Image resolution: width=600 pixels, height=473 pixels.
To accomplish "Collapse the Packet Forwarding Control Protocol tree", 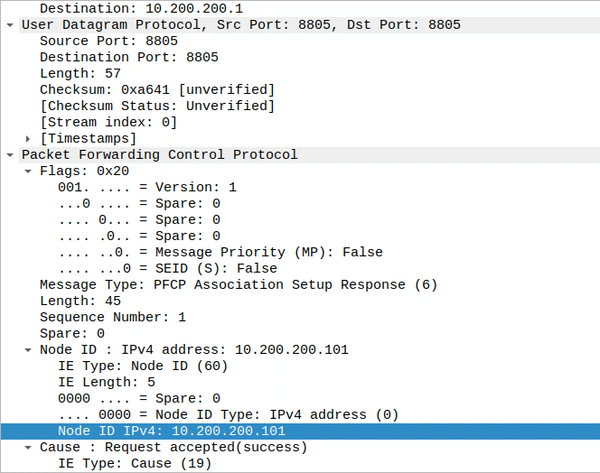I will click(x=9, y=155).
